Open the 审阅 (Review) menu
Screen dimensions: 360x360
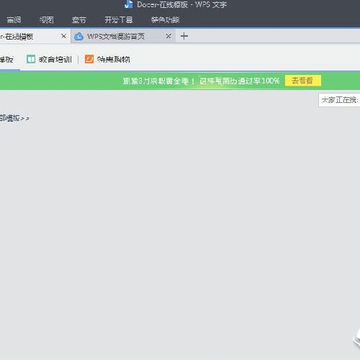[14, 20]
